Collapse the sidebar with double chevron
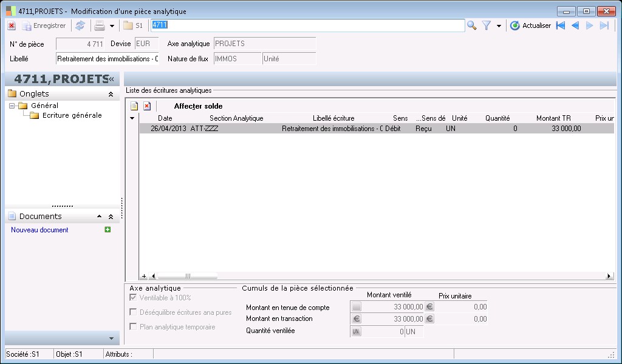The image size is (622, 364). (x=112, y=79)
